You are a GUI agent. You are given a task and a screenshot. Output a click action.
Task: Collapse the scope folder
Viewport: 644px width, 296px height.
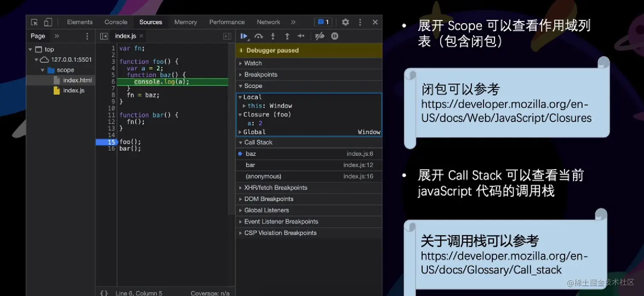pos(43,70)
